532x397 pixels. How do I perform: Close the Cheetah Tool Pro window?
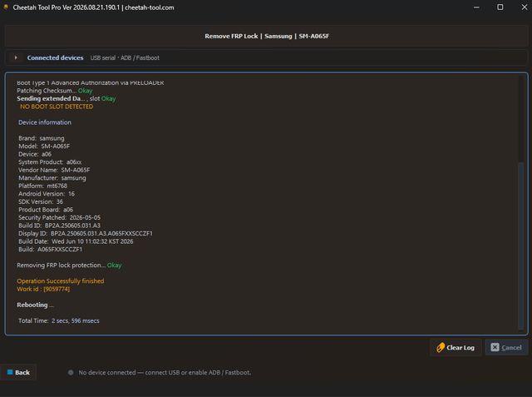coord(525,7)
